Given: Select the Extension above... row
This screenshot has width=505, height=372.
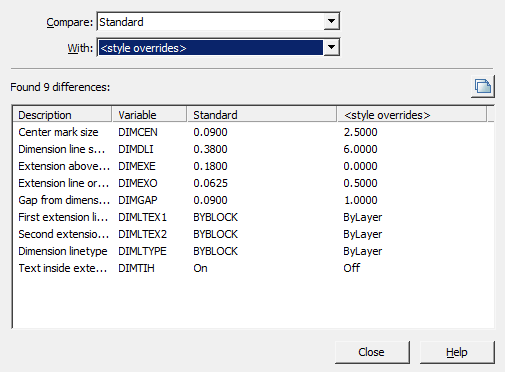Looking at the screenshot, I should point(253,166).
